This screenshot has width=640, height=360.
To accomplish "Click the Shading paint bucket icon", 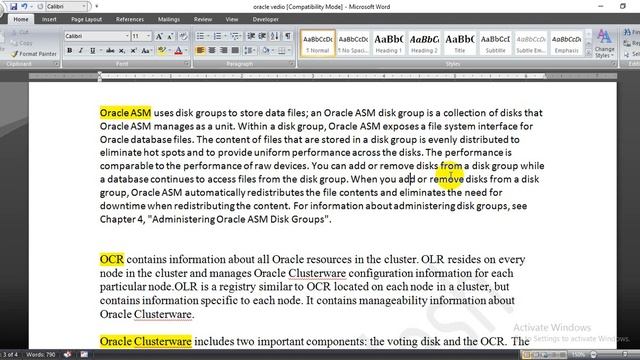I will [x=266, y=51].
